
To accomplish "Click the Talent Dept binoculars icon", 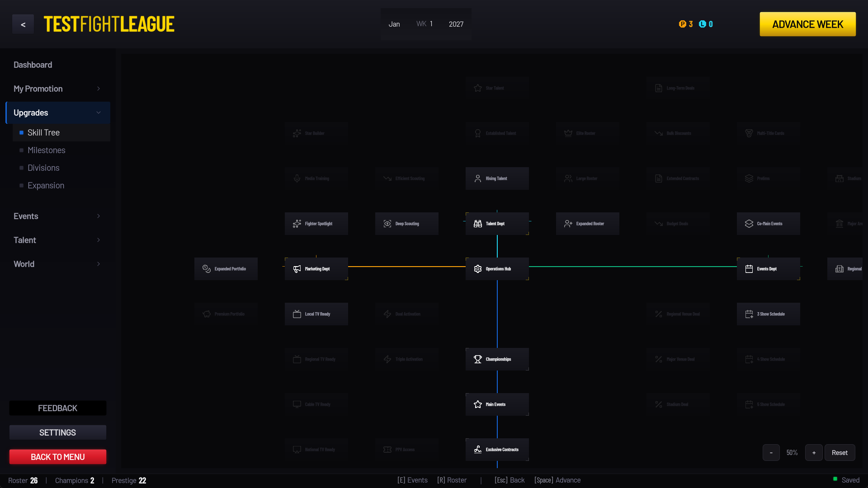I will click(x=477, y=224).
